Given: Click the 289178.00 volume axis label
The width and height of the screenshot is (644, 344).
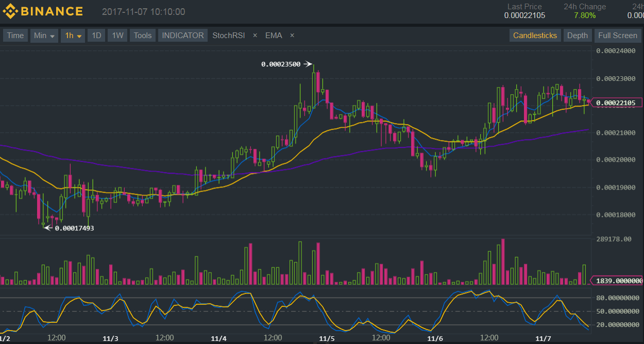Looking at the screenshot, I should 614,239.
